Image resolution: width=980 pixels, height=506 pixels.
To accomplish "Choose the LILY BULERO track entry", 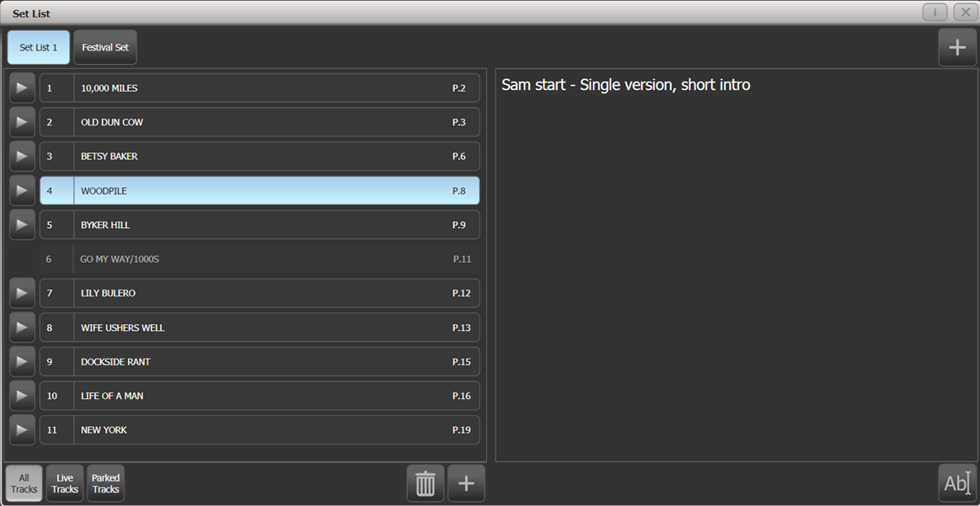I will [260, 293].
